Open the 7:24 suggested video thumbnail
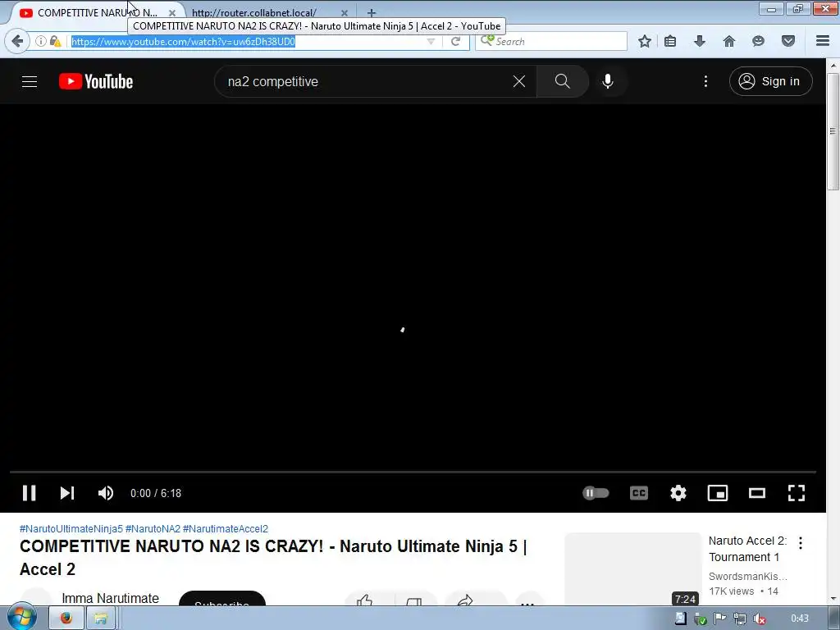This screenshot has height=630, width=840. pos(632,569)
